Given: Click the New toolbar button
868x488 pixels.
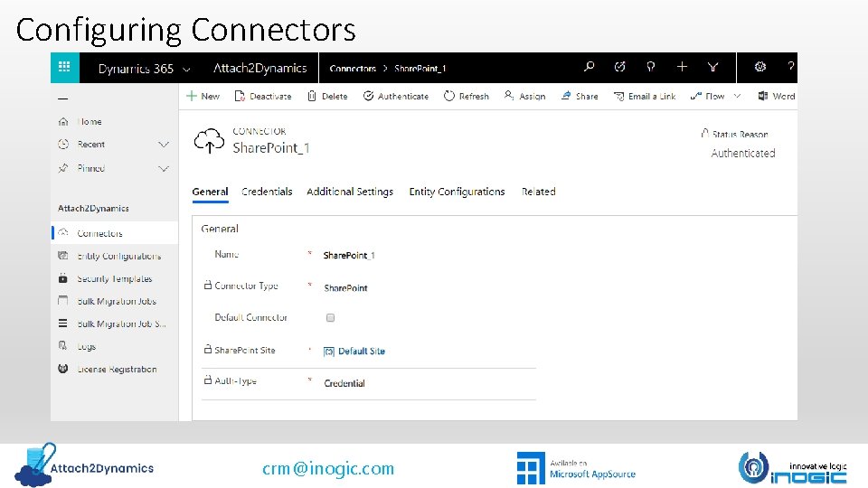Looking at the screenshot, I should tap(203, 96).
